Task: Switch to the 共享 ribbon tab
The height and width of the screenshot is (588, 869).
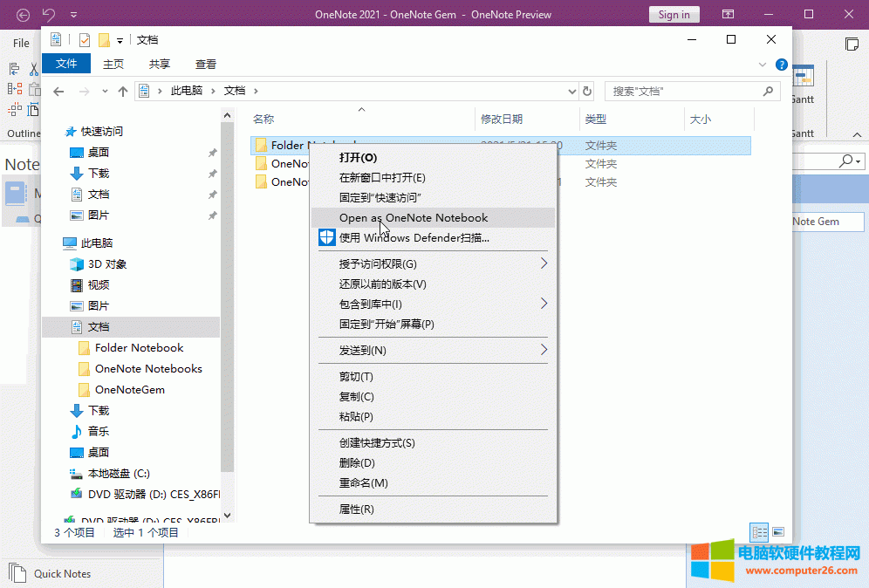Action: click(x=159, y=64)
